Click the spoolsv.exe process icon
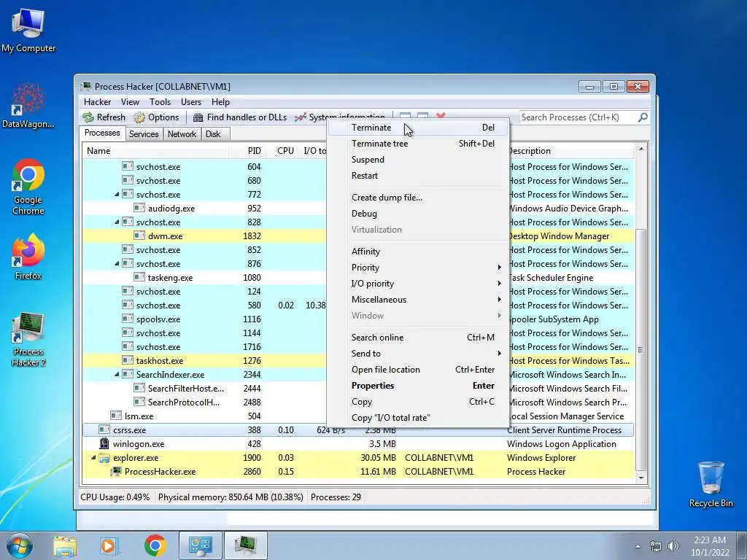The image size is (747, 560). coord(127,319)
